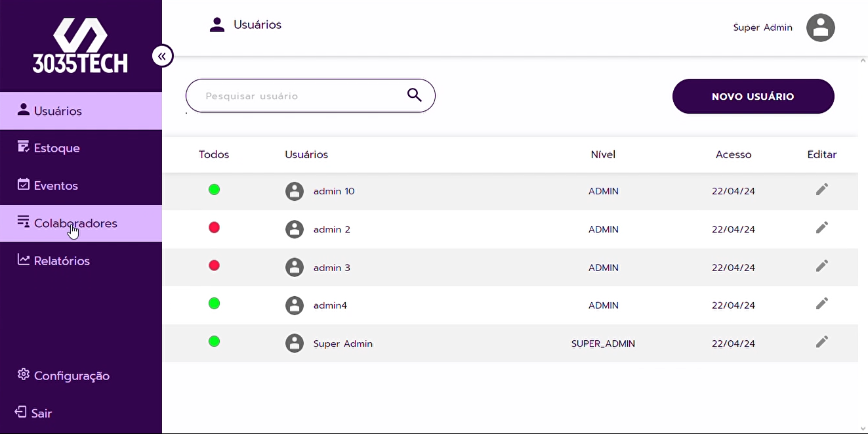Select the user name admin 10
This screenshot has height=434, width=868.
click(334, 191)
